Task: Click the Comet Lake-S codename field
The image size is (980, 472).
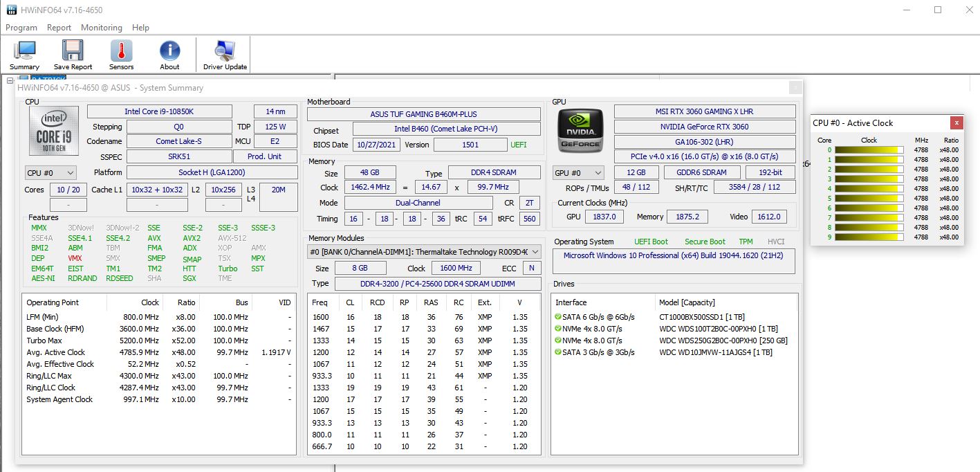Action: 179,141
